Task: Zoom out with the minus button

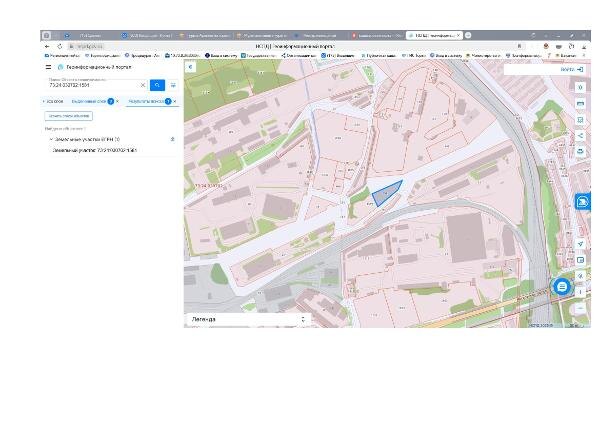Action: pos(580,308)
